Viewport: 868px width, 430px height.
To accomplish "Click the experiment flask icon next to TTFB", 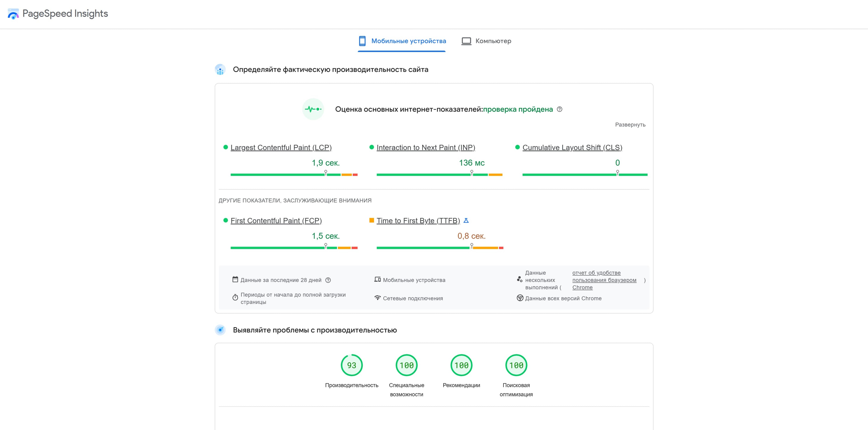I will click(466, 220).
